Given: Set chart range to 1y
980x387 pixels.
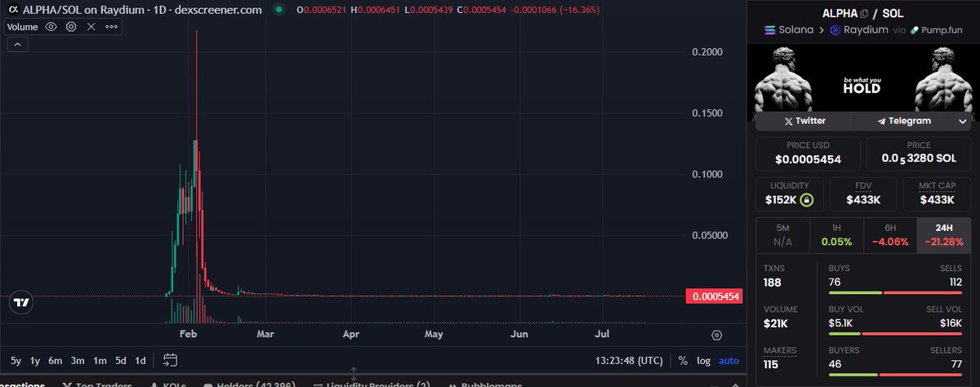Looking at the screenshot, I should click(35, 360).
